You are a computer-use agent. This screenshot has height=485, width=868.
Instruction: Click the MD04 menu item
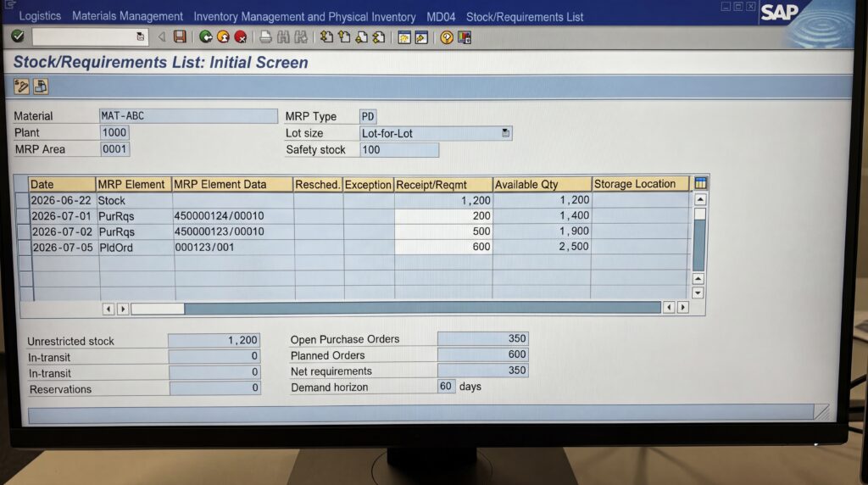pos(441,17)
